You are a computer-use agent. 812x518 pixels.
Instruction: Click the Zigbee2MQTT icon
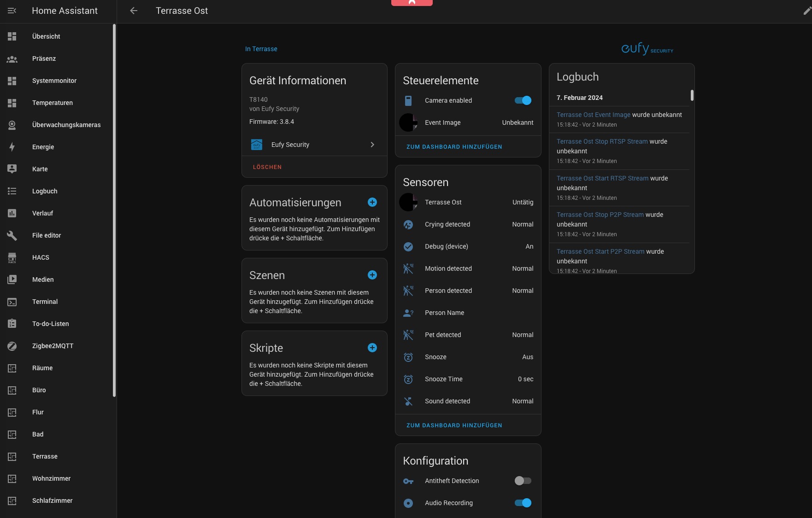click(12, 346)
